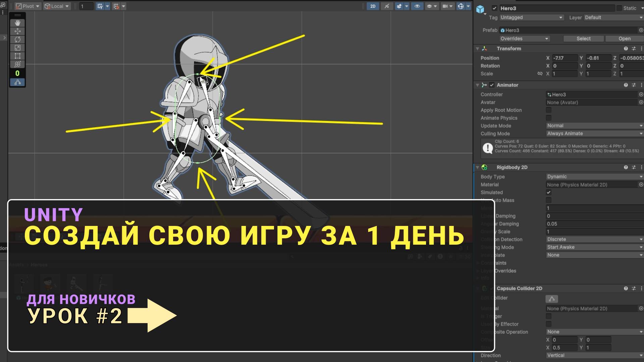Select the Hand (View) tool
Viewport: 644px width, 362px height.
[x=17, y=23]
